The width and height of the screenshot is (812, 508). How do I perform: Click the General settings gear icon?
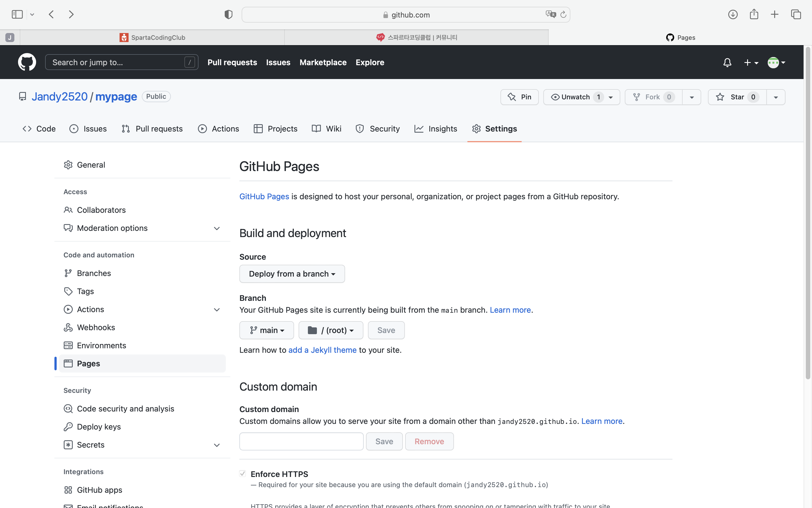(x=68, y=165)
